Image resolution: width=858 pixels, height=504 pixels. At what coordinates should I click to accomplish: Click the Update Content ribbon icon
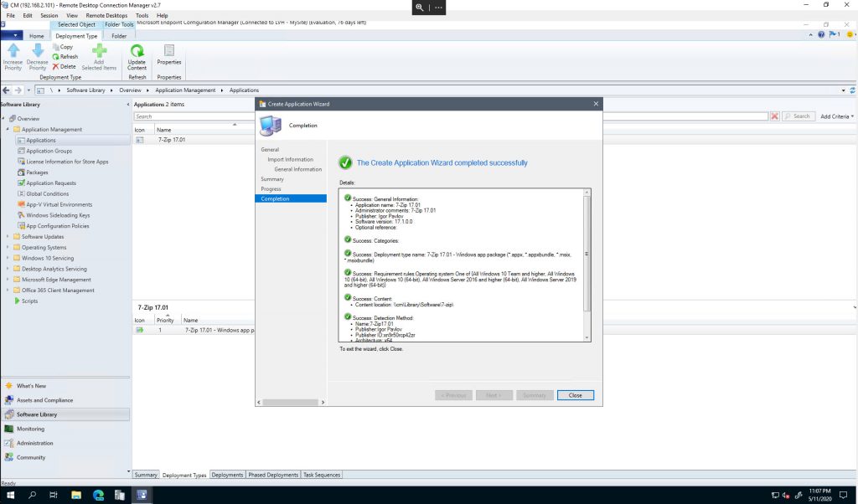[x=137, y=51]
